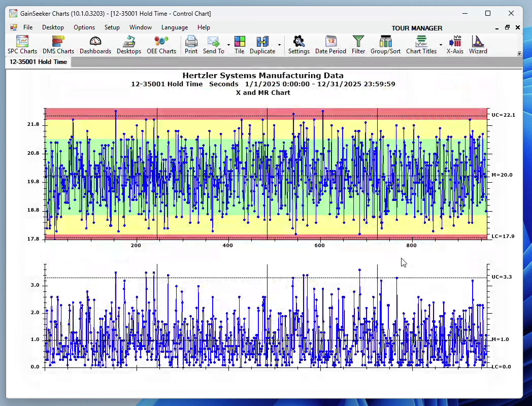Click the Group/Sort button

click(x=385, y=45)
